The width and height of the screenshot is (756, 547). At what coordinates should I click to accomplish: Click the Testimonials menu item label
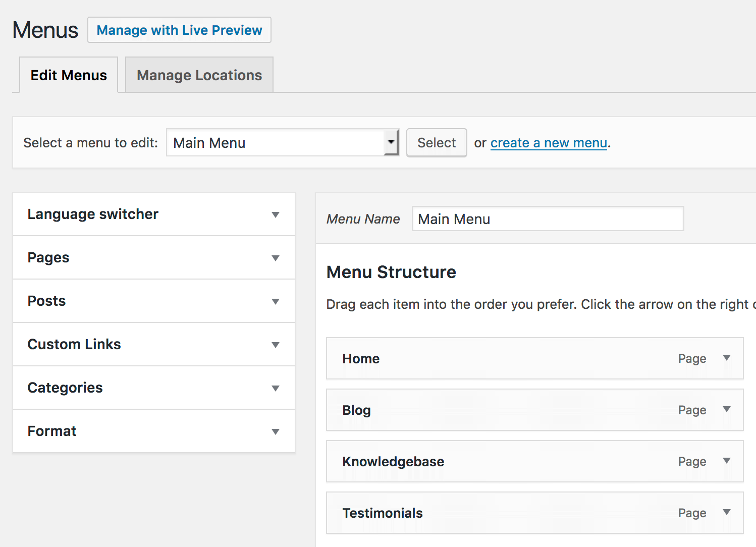(x=383, y=513)
